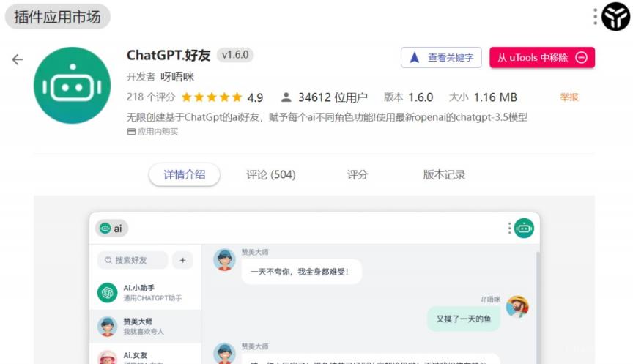This screenshot has width=633, height=364.
Task: Switch to the 评分 tab
Action: (358, 175)
